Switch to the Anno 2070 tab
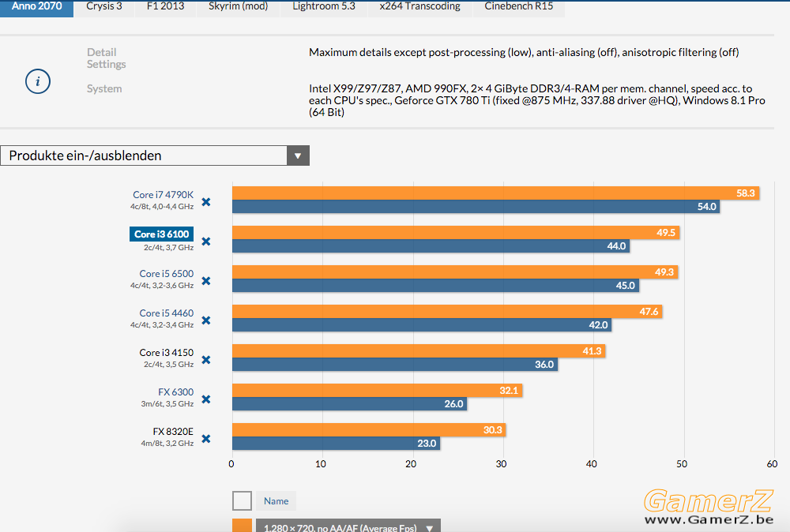 37,8
